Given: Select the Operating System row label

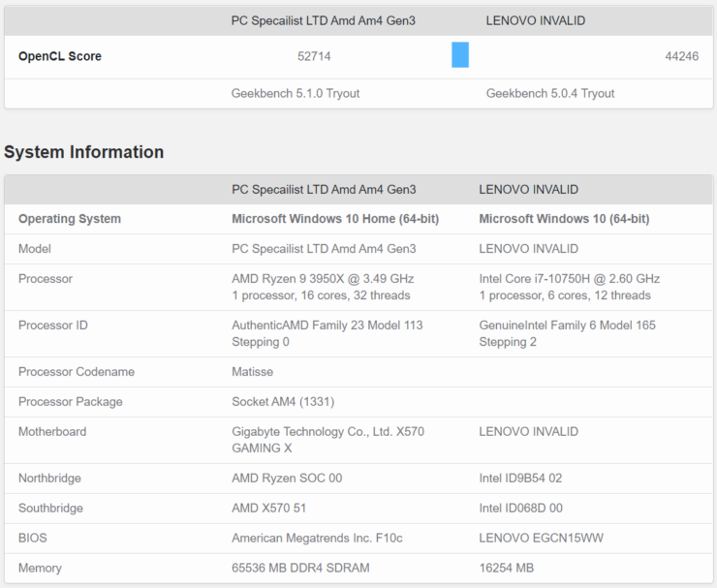Looking at the screenshot, I should (x=70, y=219).
